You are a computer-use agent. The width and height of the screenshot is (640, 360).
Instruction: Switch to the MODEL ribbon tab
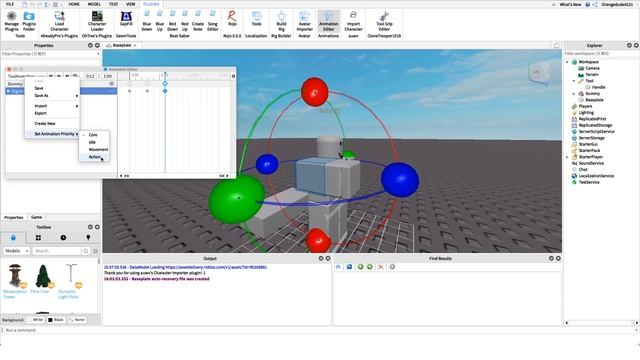(x=94, y=4)
